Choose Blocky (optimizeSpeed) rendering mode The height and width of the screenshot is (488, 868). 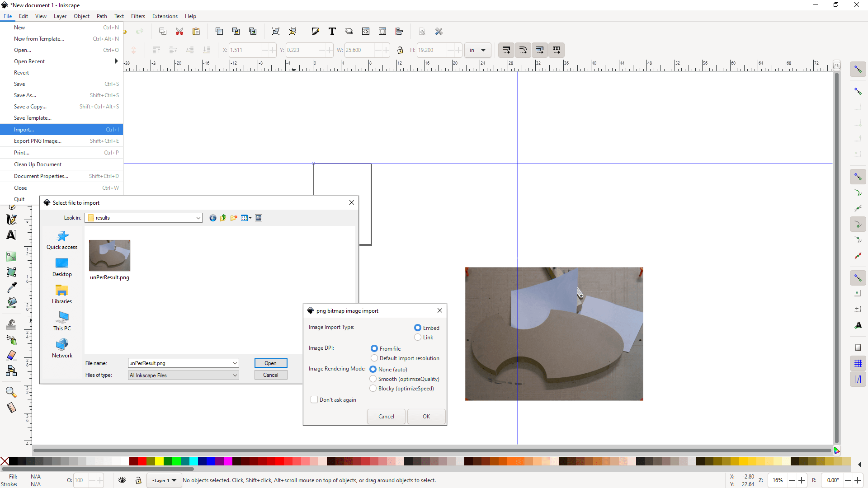point(374,389)
